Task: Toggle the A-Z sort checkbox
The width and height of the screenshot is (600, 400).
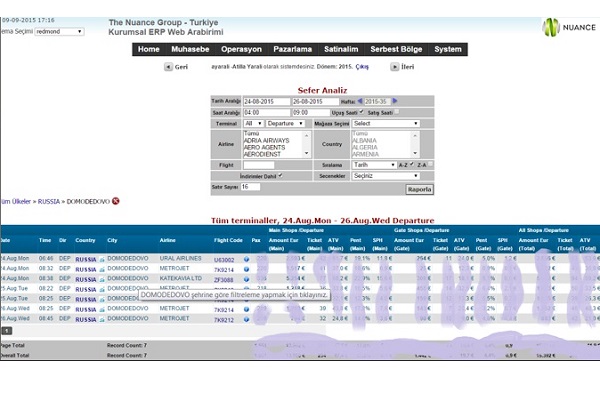Action: [x=412, y=164]
